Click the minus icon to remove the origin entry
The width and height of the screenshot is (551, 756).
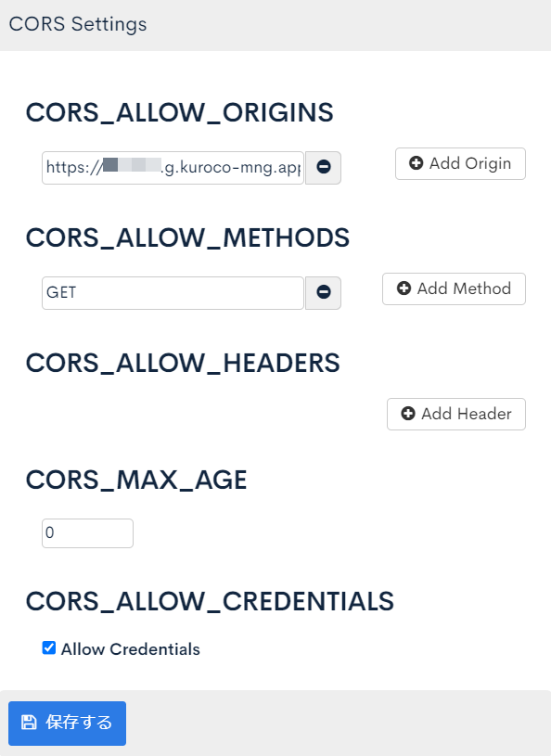pyautogui.click(x=323, y=168)
